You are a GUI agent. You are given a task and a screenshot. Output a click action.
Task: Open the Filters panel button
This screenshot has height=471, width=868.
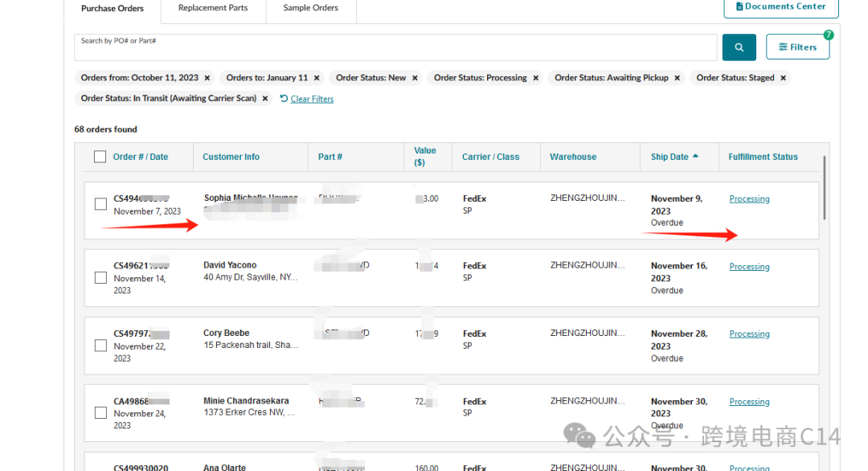(797, 47)
